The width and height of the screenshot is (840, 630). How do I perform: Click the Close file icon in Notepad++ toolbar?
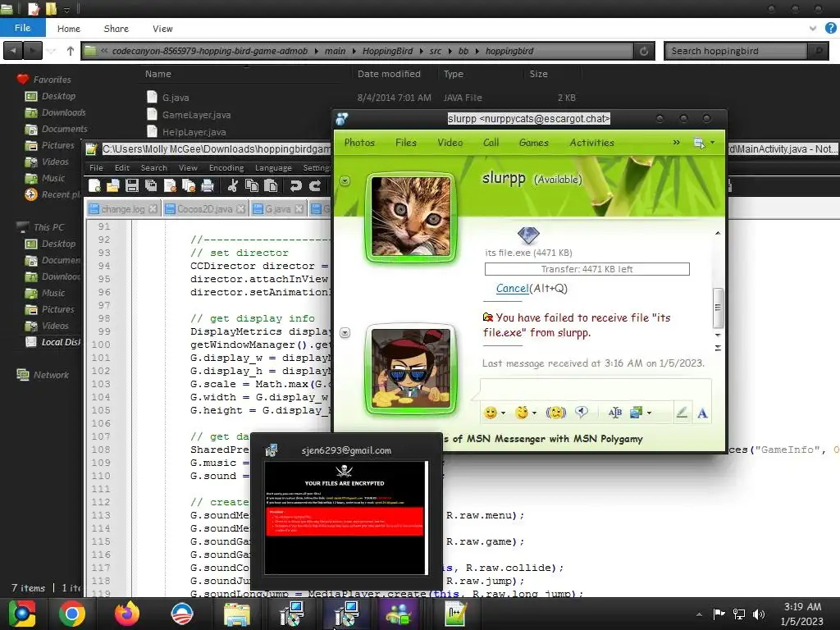click(x=170, y=186)
